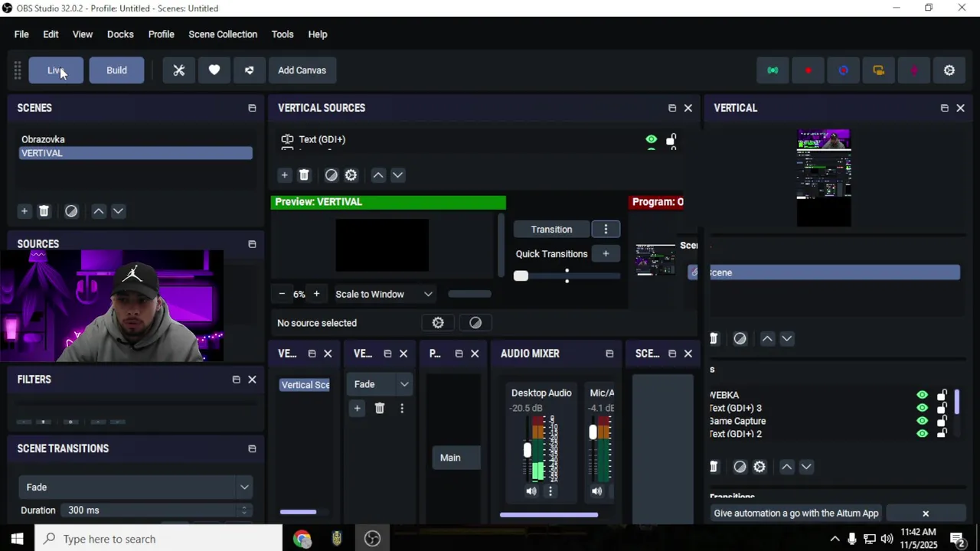Image resolution: width=980 pixels, height=551 pixels.
Task: Mute the Desktop Audio speaker icon
Action: [531, 491]
